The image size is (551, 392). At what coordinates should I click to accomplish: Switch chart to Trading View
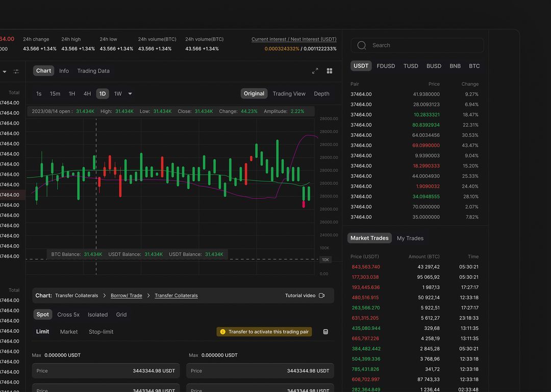click(289, 93)
